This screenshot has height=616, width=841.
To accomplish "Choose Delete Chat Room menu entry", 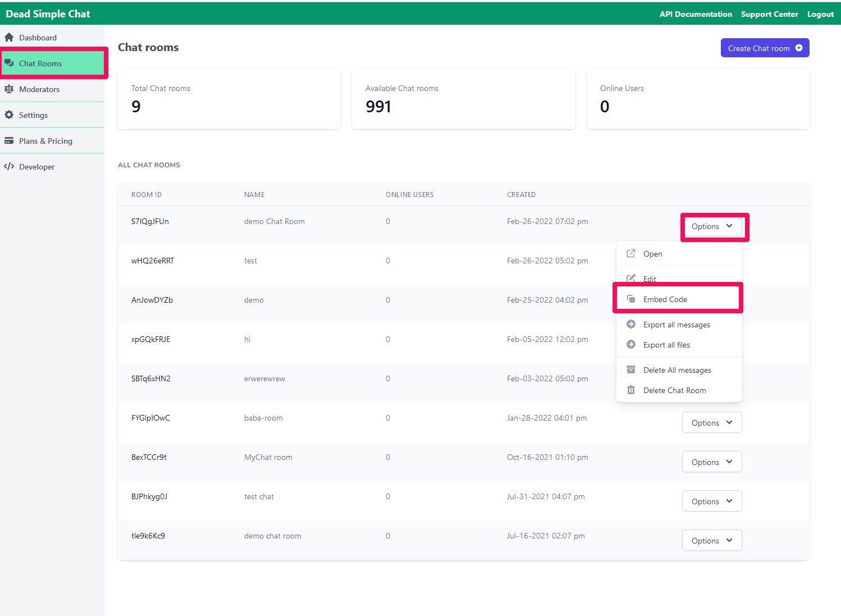I will tap(679, 390).
